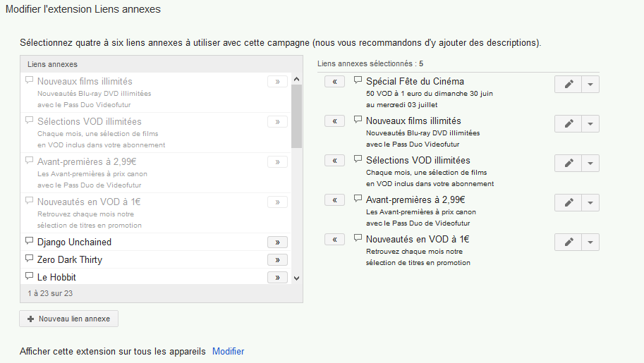This screenshot has width=644, height=363.
Task: Click bubble icon of selected Nouveaux films illimités
Action: tap(358, 120)
